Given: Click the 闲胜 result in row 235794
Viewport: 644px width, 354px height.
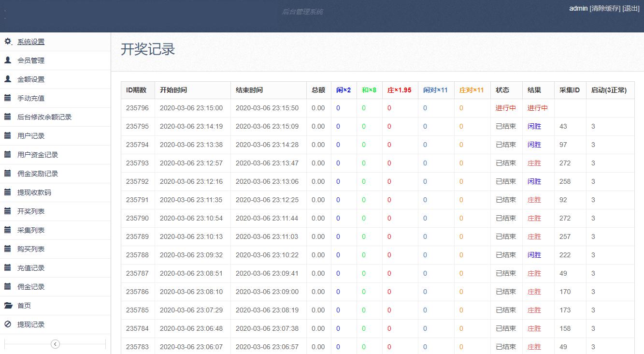Looking at the screenshot, I should (534, 145).
